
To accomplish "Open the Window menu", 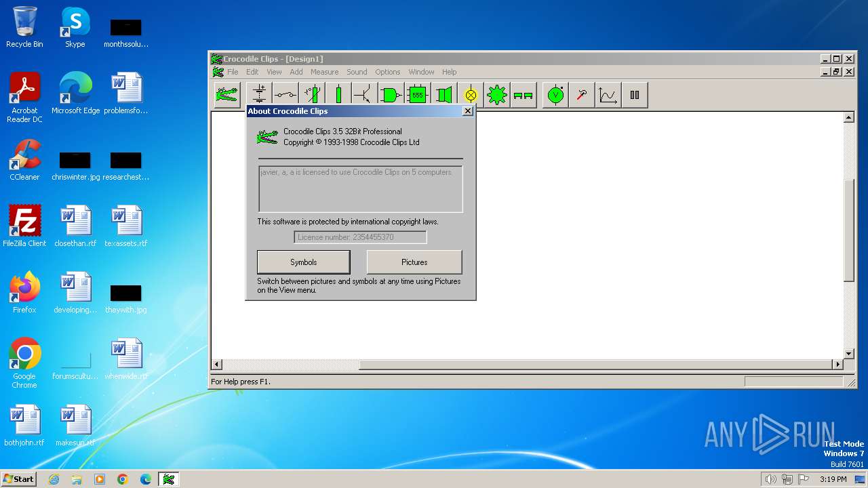I will [x=421, y=72].
